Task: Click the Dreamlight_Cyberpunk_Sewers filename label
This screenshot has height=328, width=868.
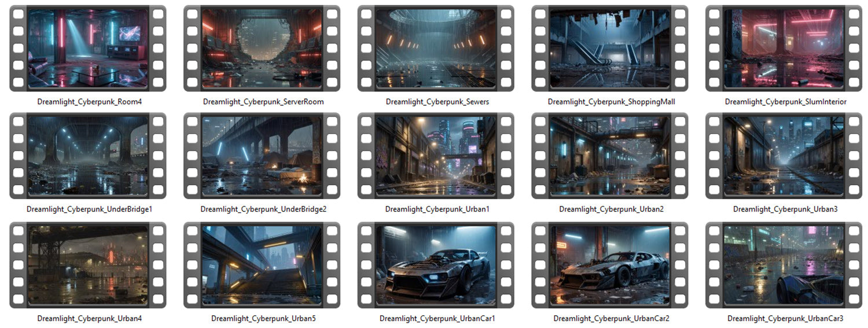Action: (437, 102)
